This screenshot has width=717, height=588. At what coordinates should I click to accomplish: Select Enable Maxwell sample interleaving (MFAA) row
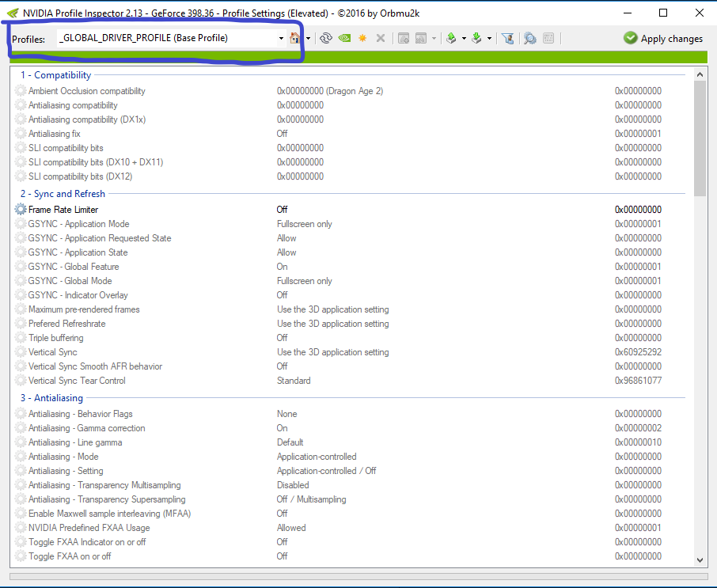350,514
